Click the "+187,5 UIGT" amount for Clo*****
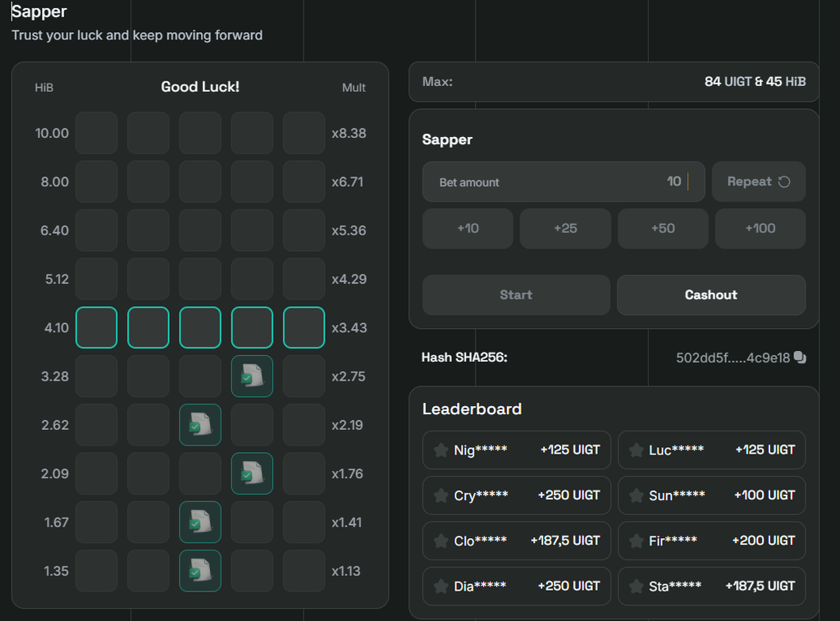The height and width of the screenshot is (621, 840). pos(565,541)
